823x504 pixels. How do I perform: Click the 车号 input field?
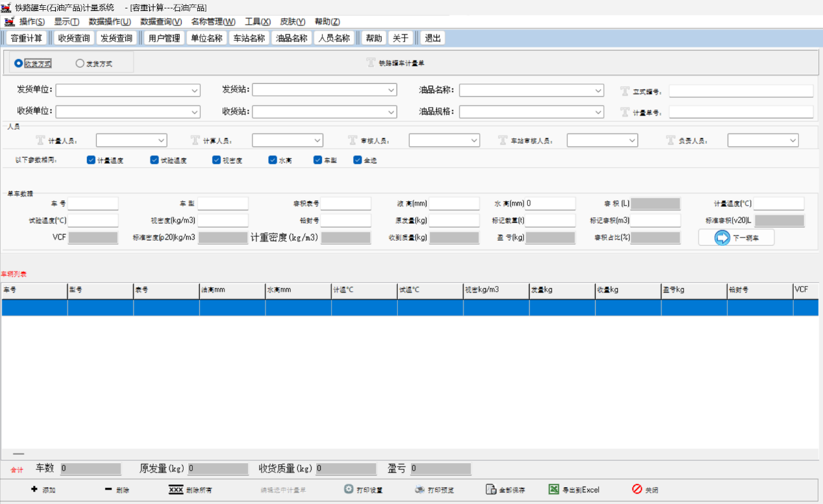coord(93,204)
